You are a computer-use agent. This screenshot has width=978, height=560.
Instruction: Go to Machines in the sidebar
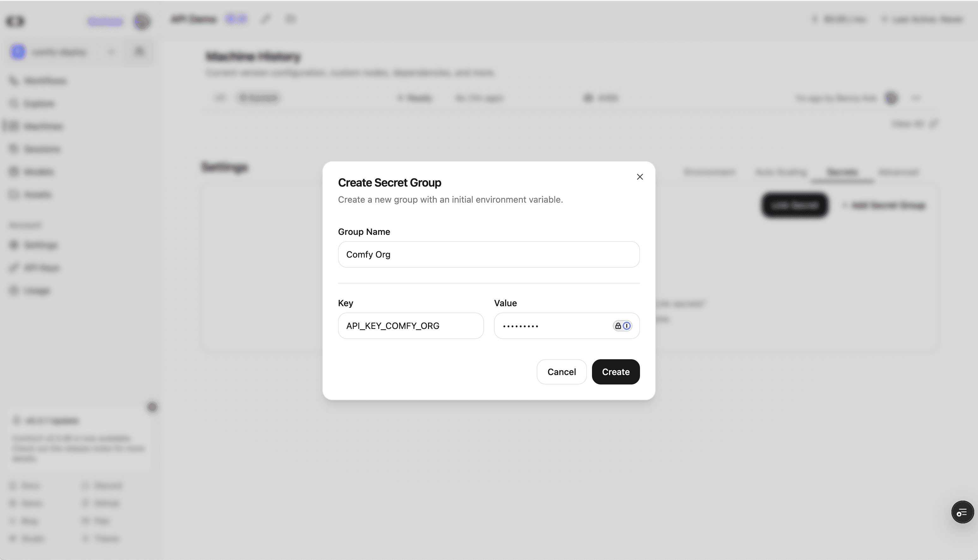click(x=43, y=126)
